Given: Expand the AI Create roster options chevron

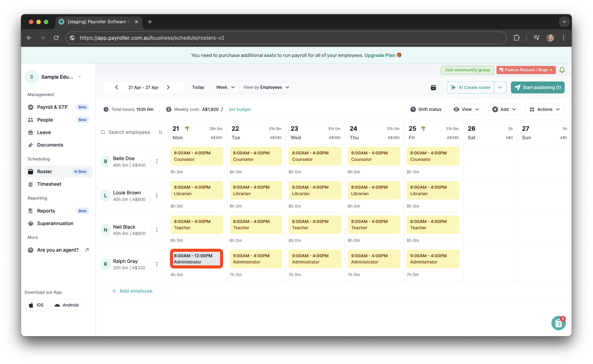Looking at the screenshot, I should tap(500, 87).
